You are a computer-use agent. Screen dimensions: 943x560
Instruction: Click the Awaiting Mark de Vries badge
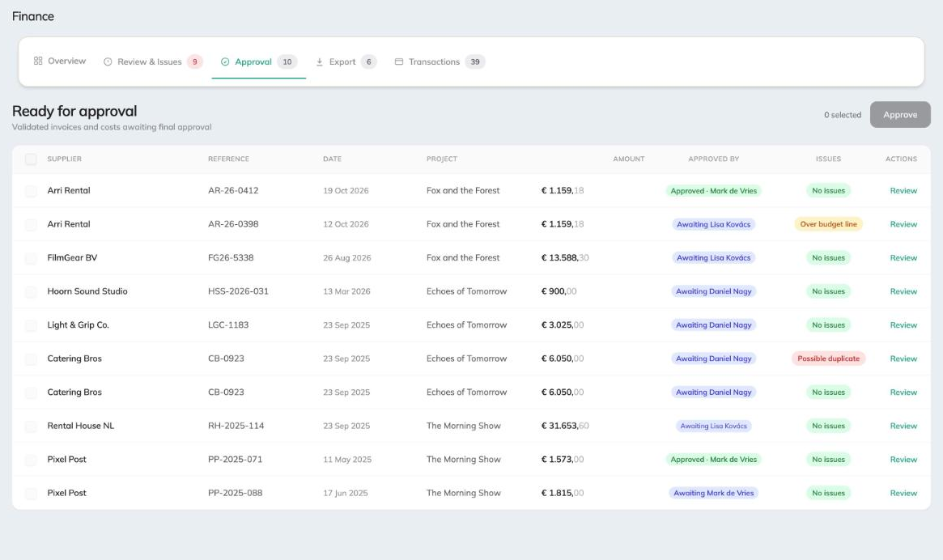713,493
